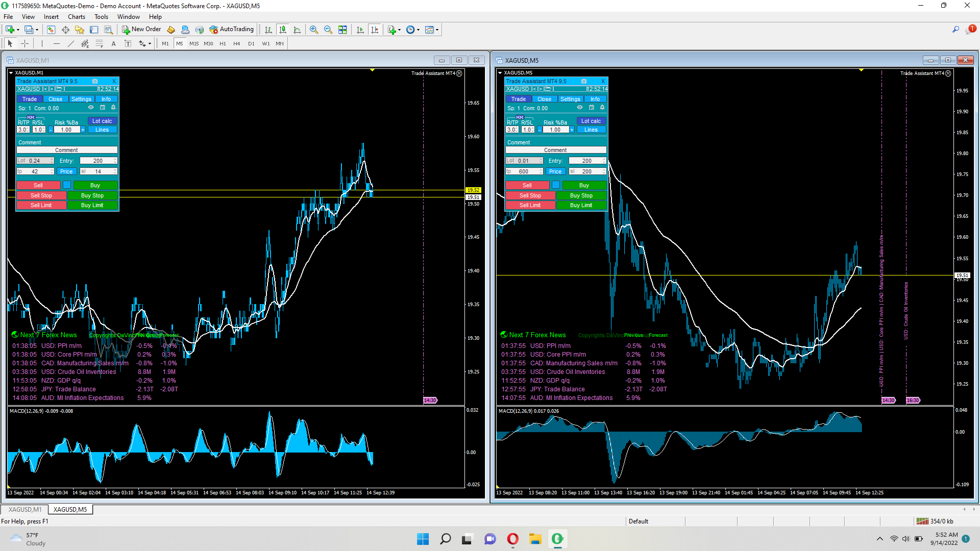Click the bell alert icon in M1 panel
The width and height of the screenshot is (980, 551).
coord(113,108)
